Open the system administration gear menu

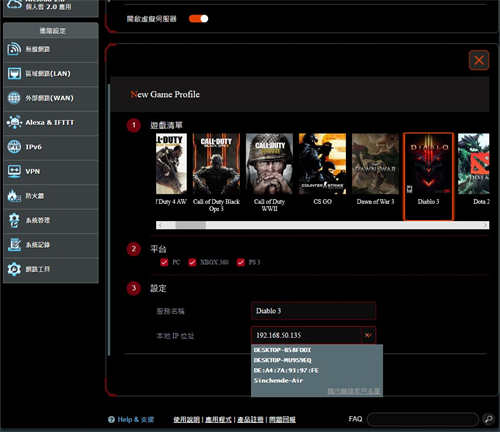(50, 220)
